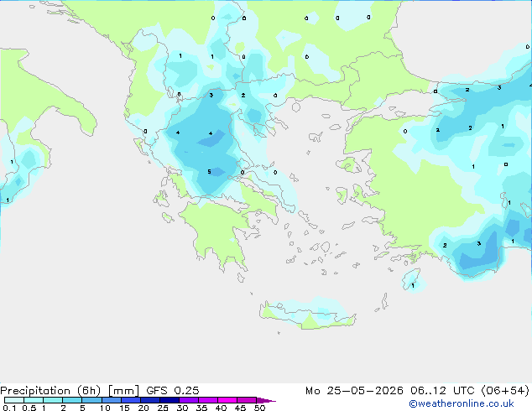Viewport: 532px width, 411px height.
Task: Open the weatheronline.co.uk copyright link
Action: click(x=462, y=403)
